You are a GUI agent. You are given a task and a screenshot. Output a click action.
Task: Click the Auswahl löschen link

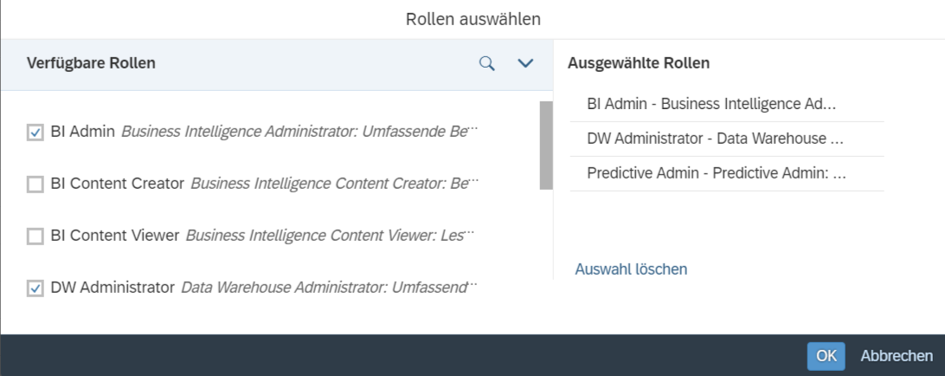[631, 269]
